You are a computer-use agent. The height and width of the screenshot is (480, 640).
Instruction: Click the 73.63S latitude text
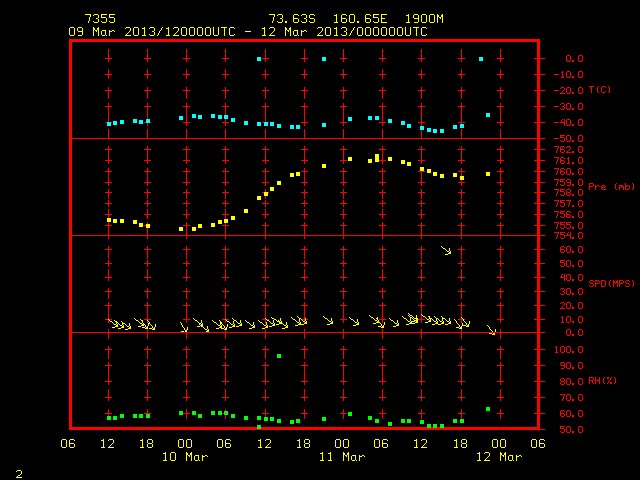[x=292, y=19]
